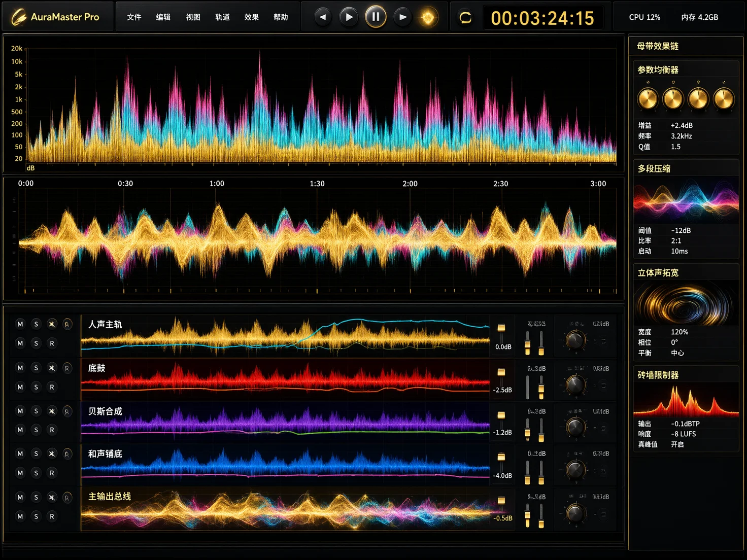747x560 pixels.
Task: Open the 砖墙限制器 meter display
Action: point(686,400)
